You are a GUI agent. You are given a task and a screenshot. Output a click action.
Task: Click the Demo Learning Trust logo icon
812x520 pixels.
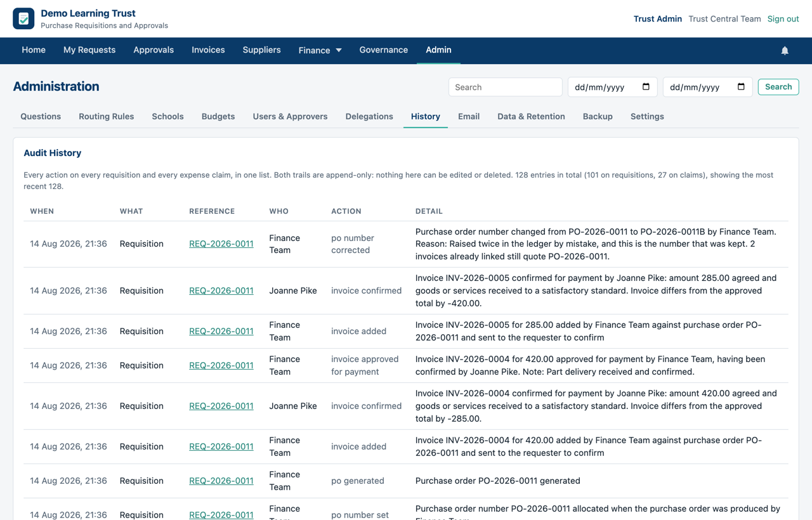[x=23, y=18]
